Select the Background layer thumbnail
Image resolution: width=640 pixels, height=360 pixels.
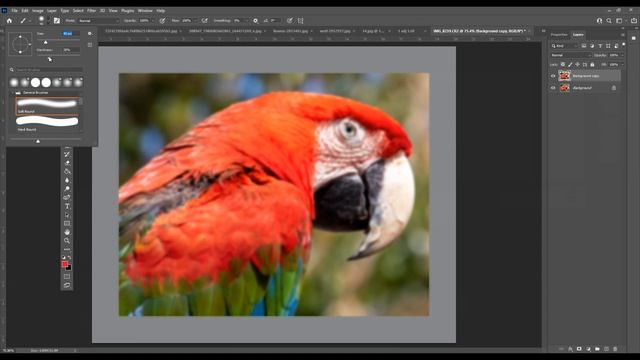pyautogui.click(x=564, y=88)
